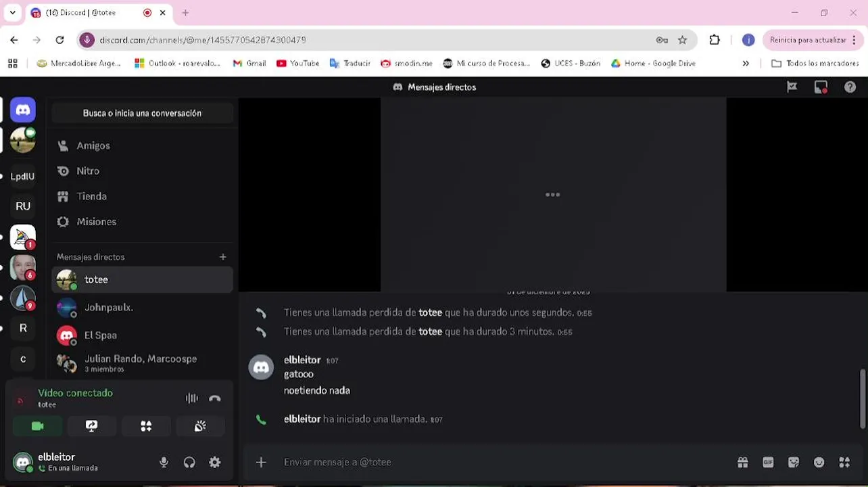The image size is (868, 487).
Task: Open the sticker picker
Action: click(x=794, y=463)
